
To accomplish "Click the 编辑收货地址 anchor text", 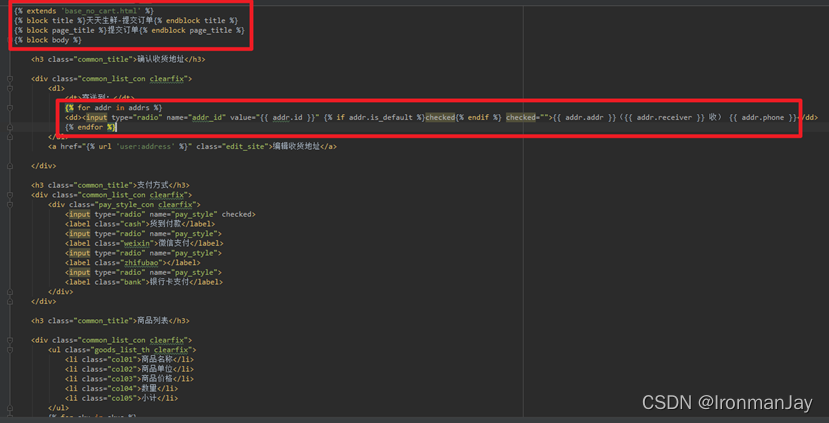I will 296,146.
